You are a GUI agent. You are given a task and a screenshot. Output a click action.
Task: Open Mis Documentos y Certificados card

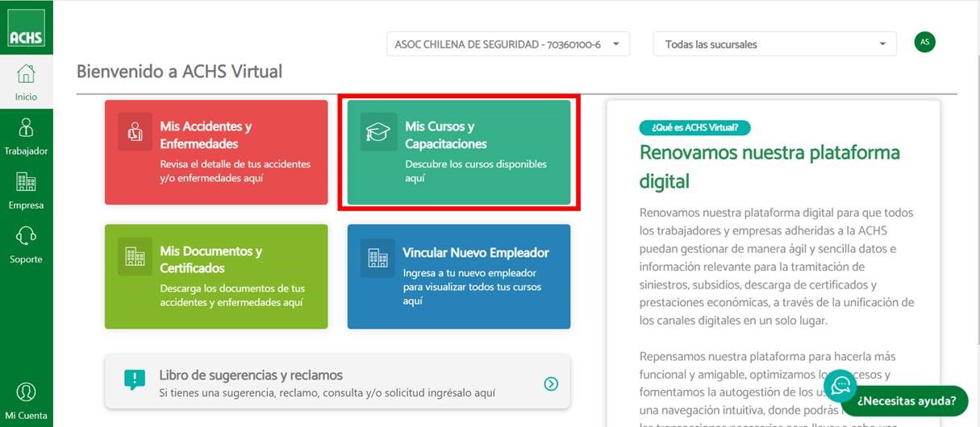tap(216, 276)
